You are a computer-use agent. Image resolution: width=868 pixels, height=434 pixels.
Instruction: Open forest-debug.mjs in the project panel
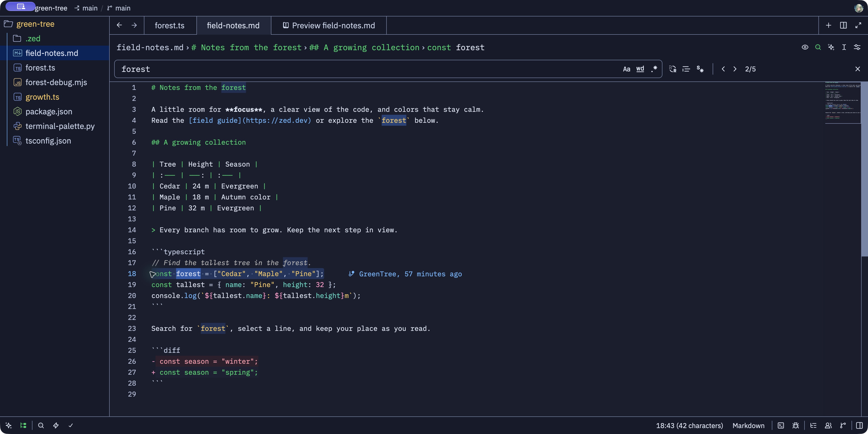pos(55,83)
